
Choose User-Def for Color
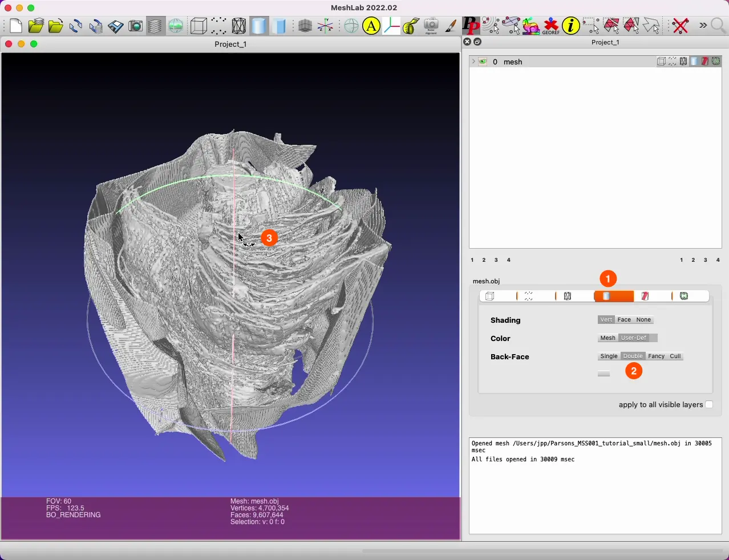click(x=634, y=338)
